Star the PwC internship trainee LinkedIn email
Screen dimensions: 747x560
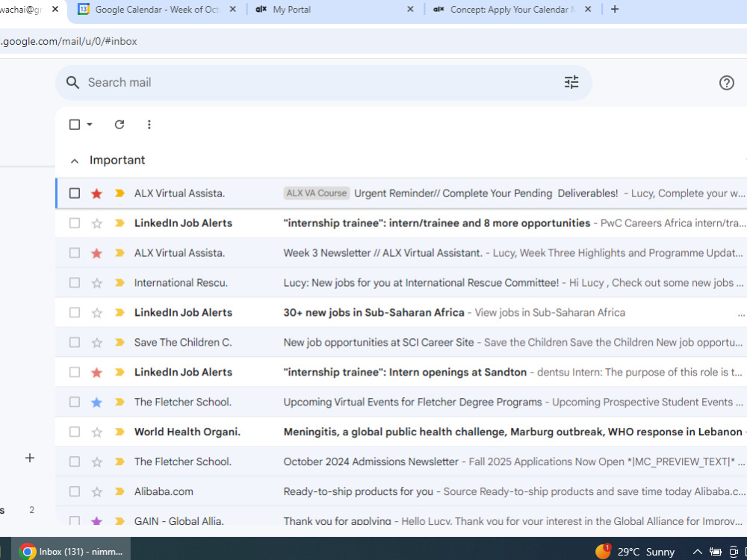(x=96, y=223)
